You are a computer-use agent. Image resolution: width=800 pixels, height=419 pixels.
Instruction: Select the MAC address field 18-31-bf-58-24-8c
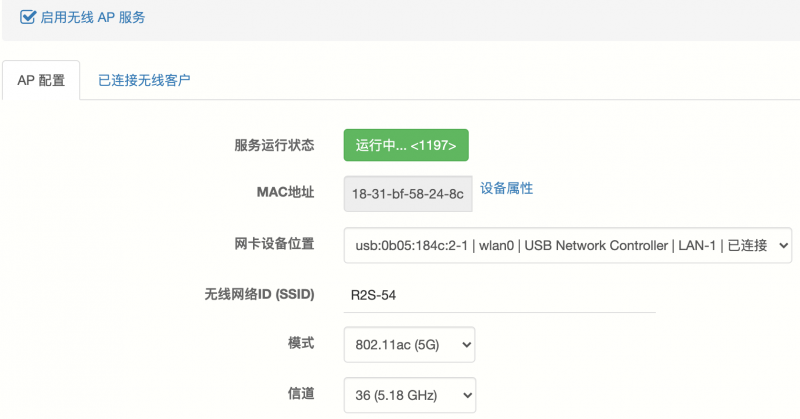click(x=408, y=194)
